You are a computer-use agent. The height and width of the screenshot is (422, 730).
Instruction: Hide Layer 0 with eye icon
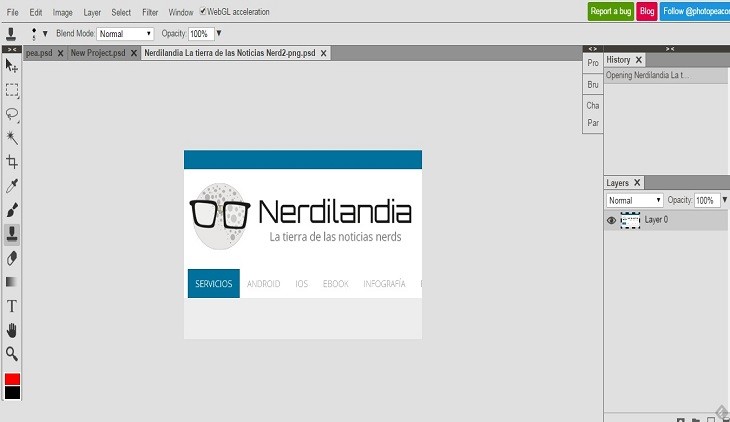(x=611, y=220)
